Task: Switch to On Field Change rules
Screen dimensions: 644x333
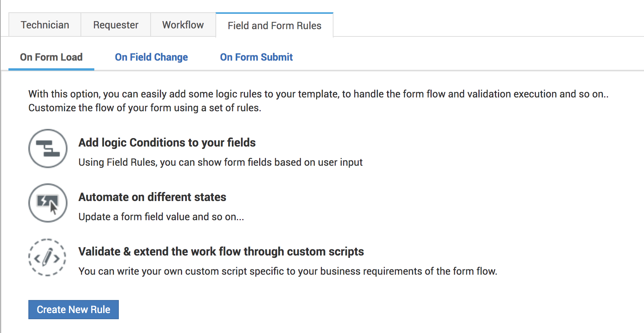Action: [x=151, y=57]
